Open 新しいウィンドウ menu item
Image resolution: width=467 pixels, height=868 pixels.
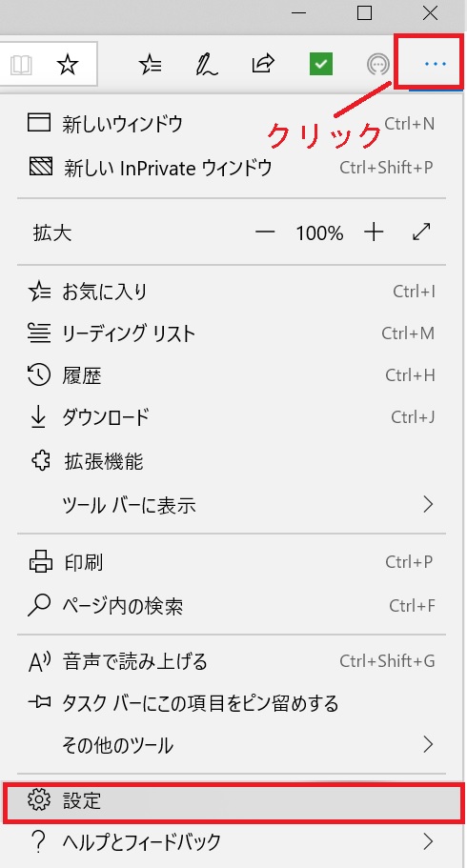pos(232,124)
